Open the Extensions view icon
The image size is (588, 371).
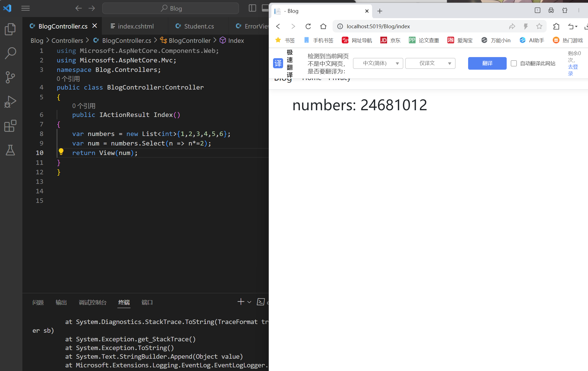point(10,126)
